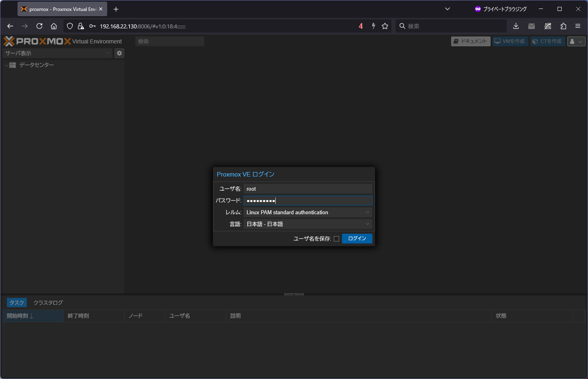Reload the Proxmox page
The width and height of the screenshot is (588, 379).
pos(39,26)
